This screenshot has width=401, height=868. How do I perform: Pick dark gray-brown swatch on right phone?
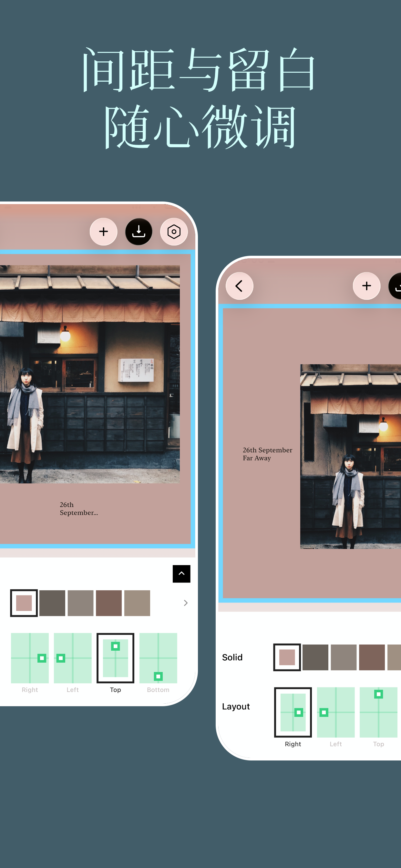click(x=315, y=657)
